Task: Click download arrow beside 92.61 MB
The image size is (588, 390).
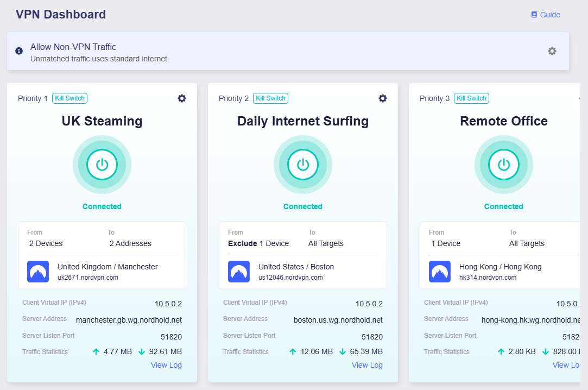Action: coord(141,352)
